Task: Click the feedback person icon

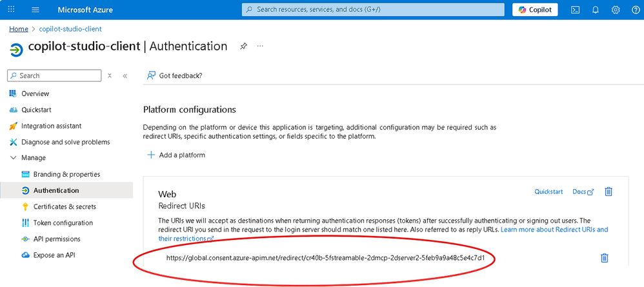Action: coord(152,75)
